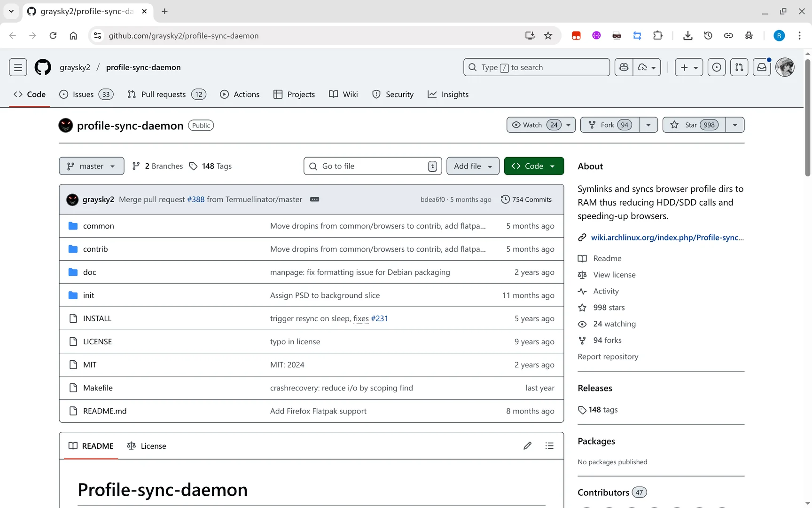
Task: Open the GitHub homepage octocat logo
Action: 43,67
